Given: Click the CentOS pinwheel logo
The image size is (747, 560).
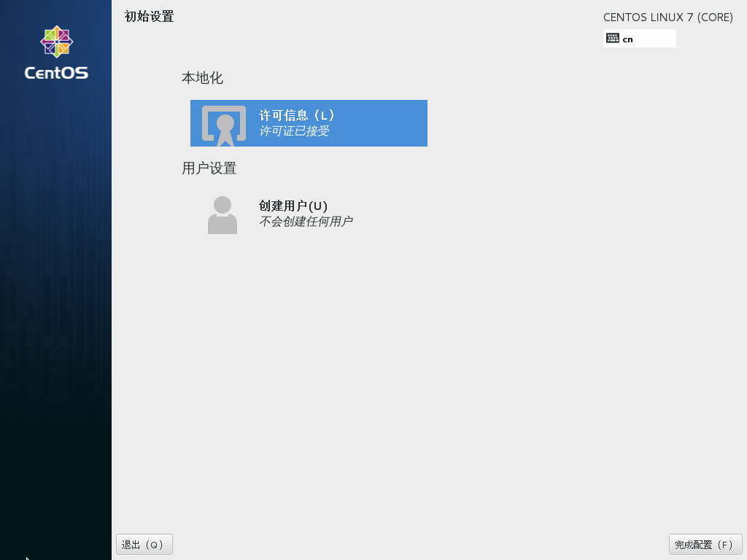Looking at the screenshot, I should coord(56,42).
